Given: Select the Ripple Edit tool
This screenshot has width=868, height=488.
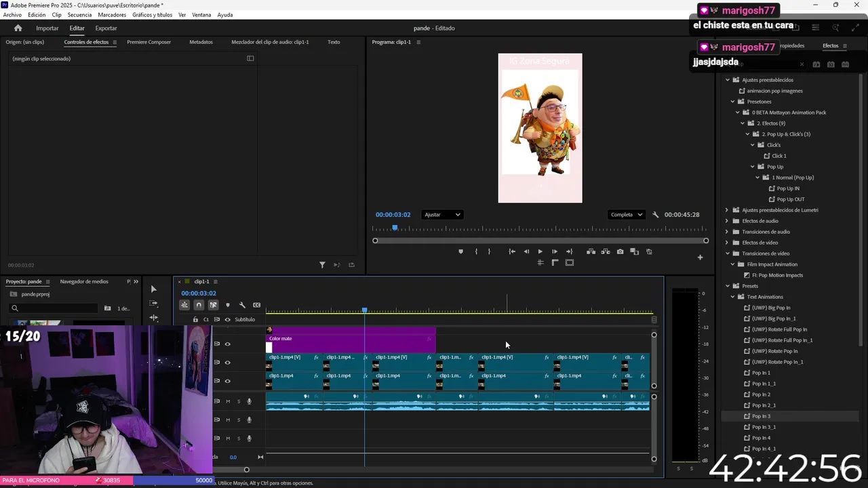Looking at the screenshot, I should pyautogui.click(x=153, y=317).
